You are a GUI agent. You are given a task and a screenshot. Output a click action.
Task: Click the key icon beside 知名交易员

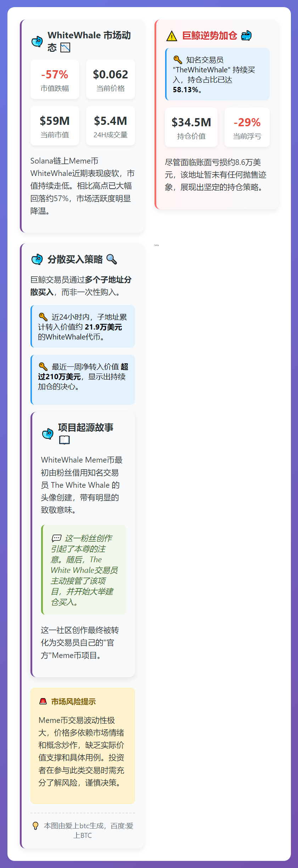point(178,60)
